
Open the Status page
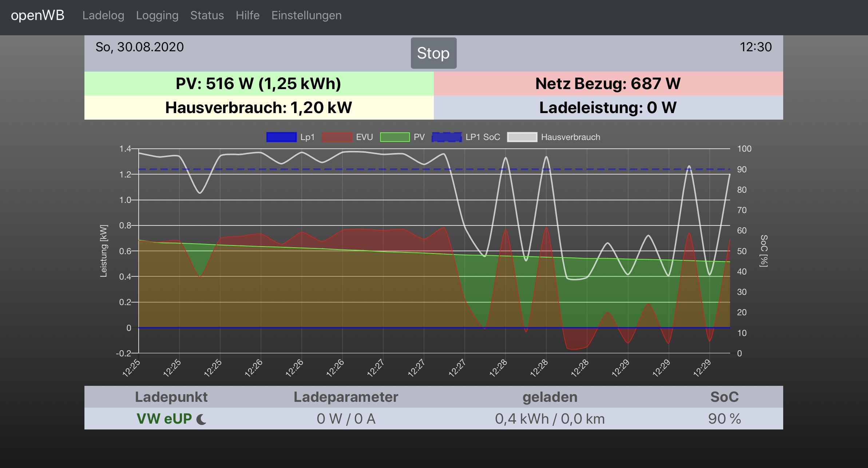(x=207, y=15)
